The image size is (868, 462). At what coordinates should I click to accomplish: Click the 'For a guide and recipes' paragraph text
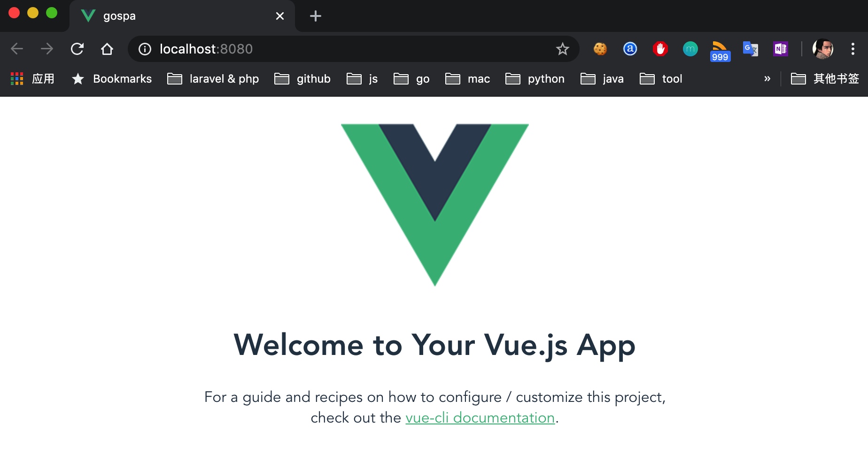(x=435, y=407)
